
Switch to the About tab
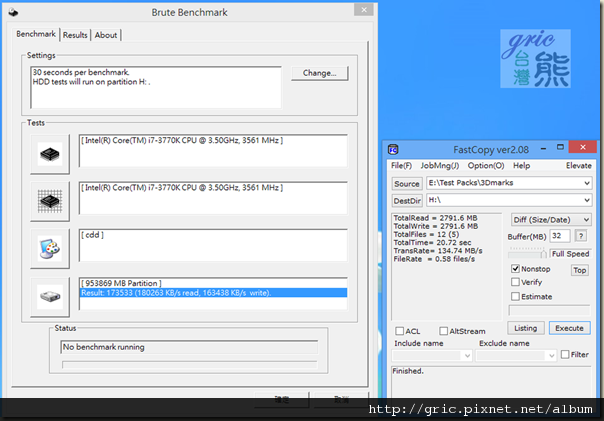[106, 35]
